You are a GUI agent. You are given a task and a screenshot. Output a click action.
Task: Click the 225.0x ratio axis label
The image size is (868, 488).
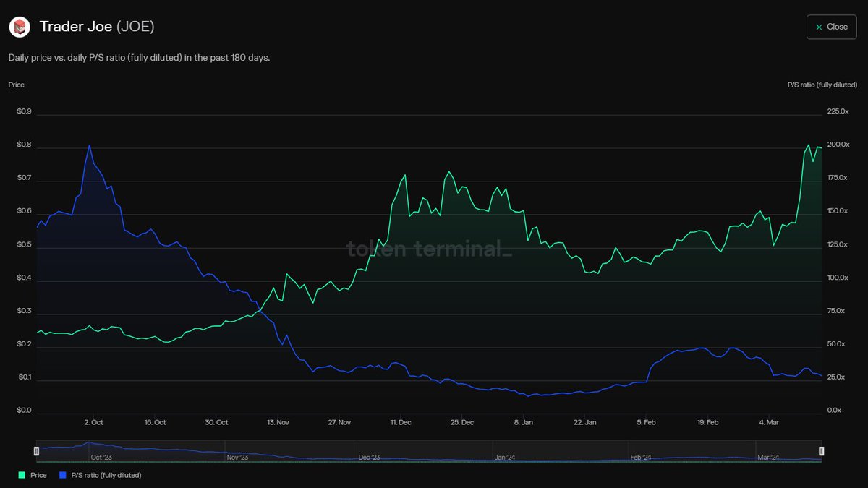tap(837, 111)
